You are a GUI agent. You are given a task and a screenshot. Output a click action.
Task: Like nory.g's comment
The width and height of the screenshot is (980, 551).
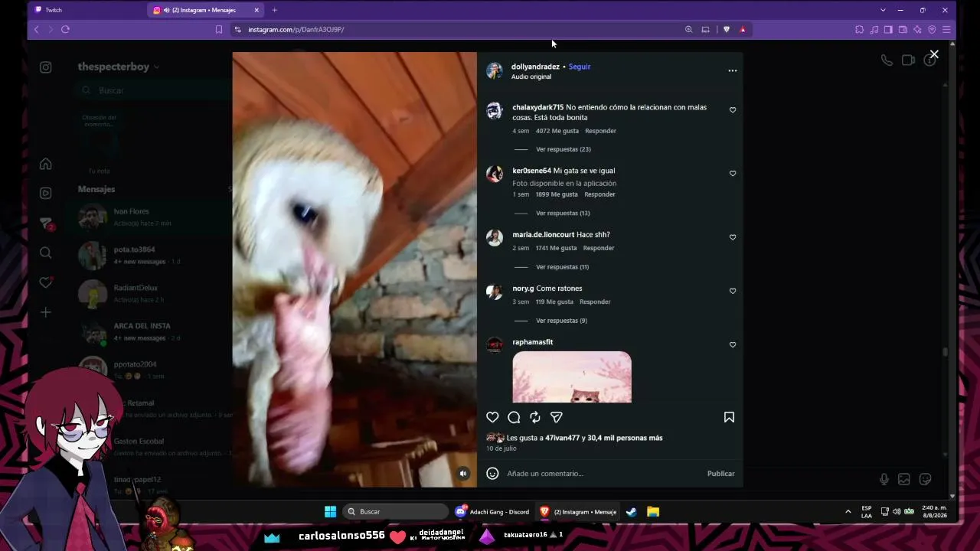point(733,291)
